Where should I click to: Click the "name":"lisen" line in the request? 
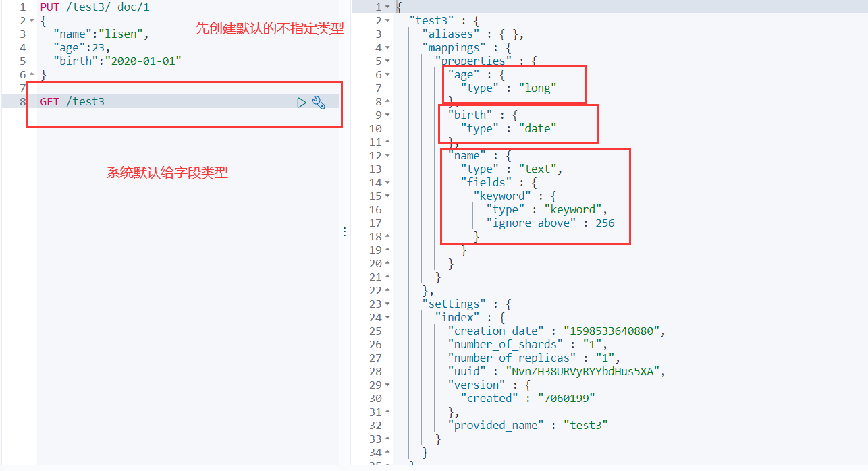(x=101, y=34)
